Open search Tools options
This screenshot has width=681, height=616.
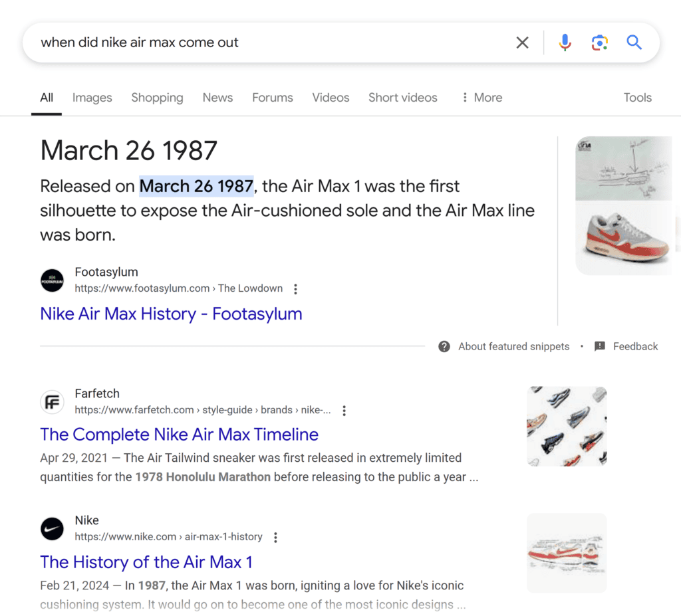[x=636, y=97]
